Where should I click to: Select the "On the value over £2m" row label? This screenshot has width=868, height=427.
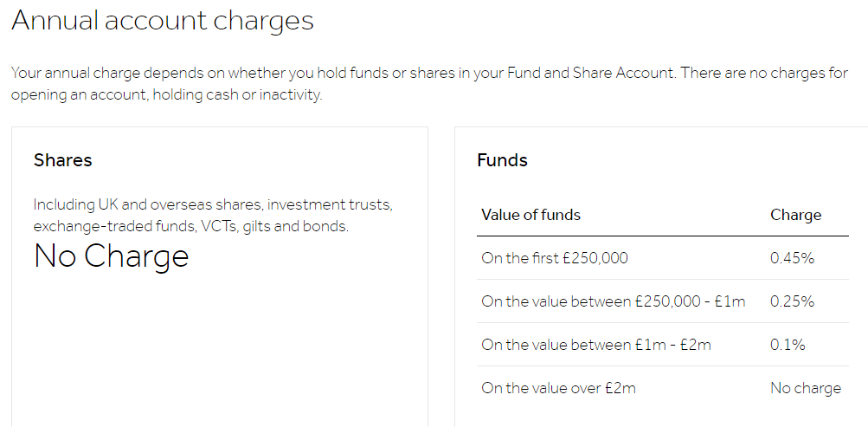(558, 388)
